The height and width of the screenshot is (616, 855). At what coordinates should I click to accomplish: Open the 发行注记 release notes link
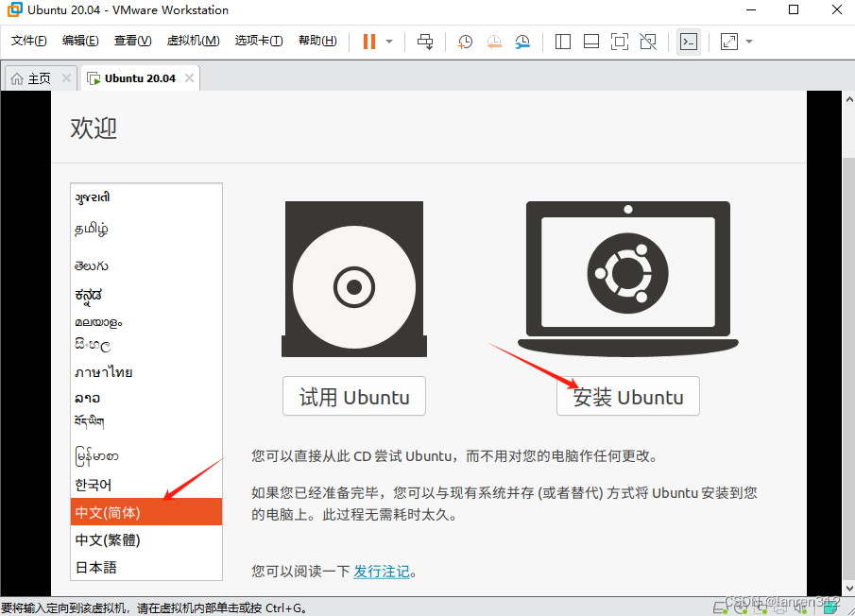(x=382, y=572)
